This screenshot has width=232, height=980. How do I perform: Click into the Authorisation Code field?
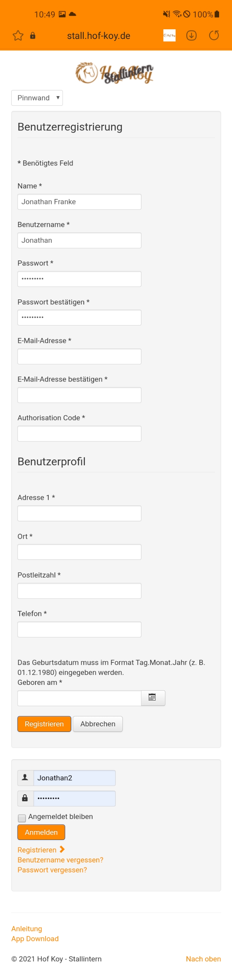(x=79, y=433)
